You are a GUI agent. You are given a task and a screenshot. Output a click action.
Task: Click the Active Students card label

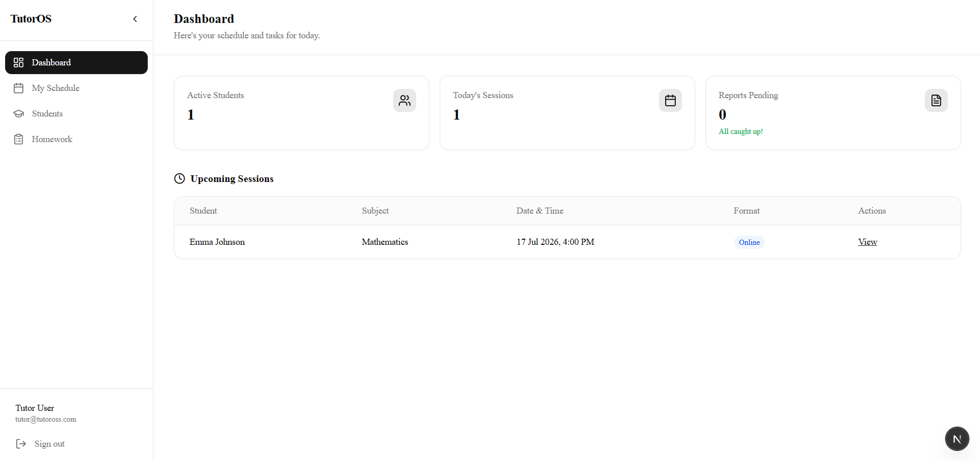[215, 95]
